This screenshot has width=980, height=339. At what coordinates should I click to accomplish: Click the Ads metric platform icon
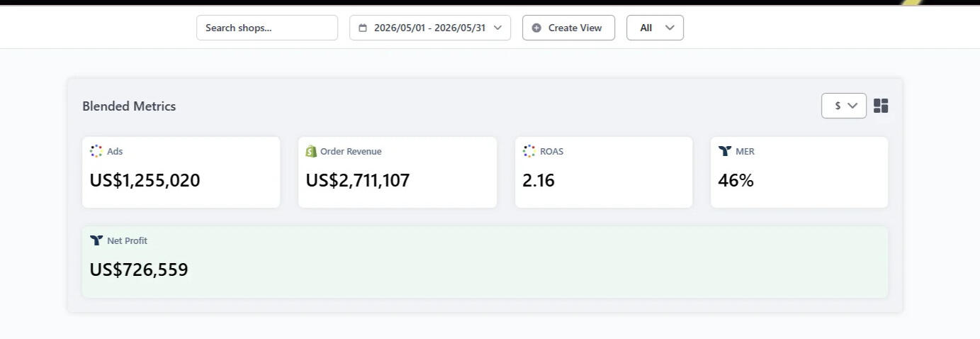(96, 151)
